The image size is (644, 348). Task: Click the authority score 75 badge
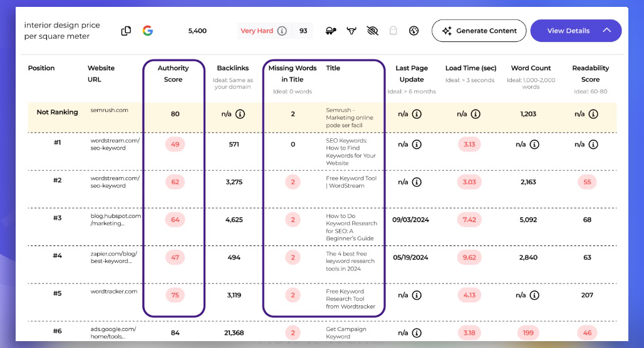tap(175, 295)
